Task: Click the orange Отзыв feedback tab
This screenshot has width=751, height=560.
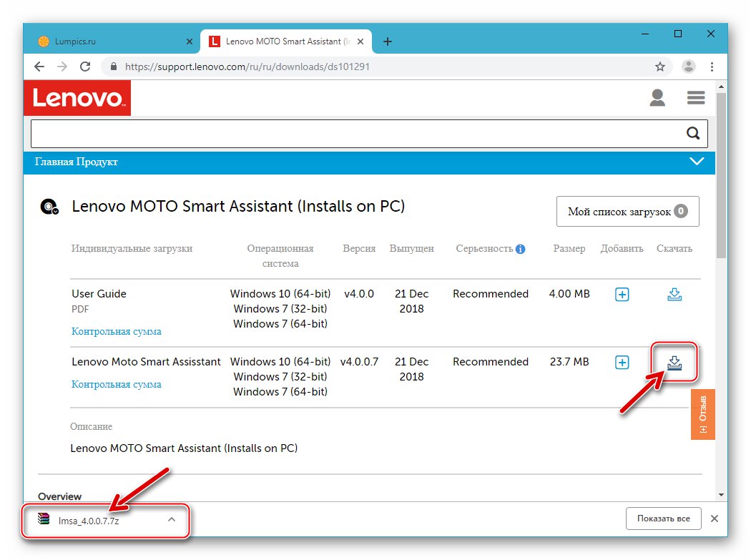Action: tap(703, 414)
